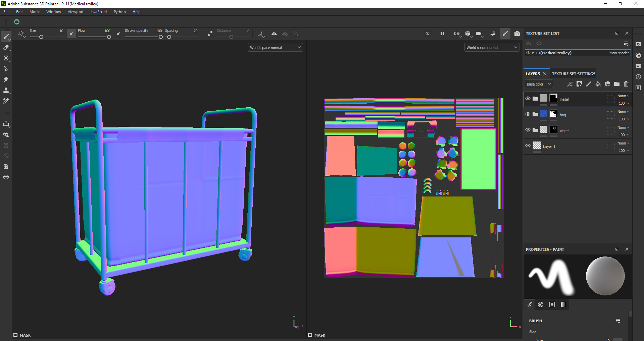The image size is (644, 341).
Task: Open the Mode menu
Action: 35,12
